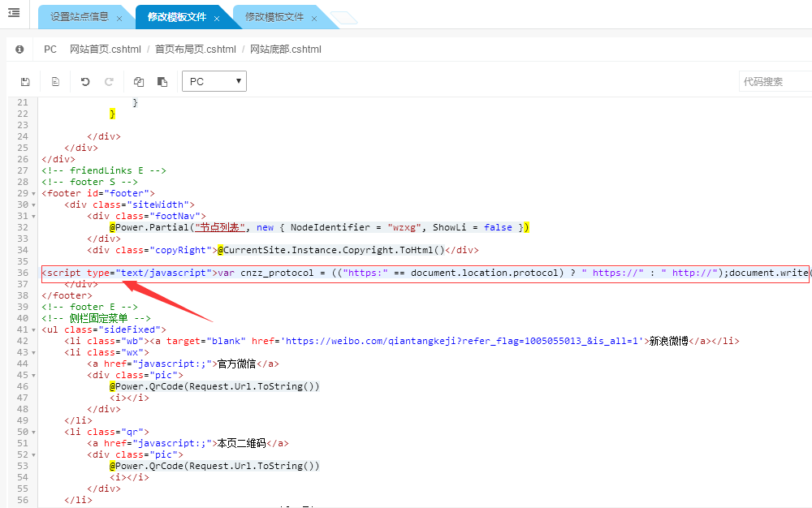The height and width of the screenshot is (508, 812).
Task: Toggle the sidebar menu collapse icon
Action: (x=14, y=13)
